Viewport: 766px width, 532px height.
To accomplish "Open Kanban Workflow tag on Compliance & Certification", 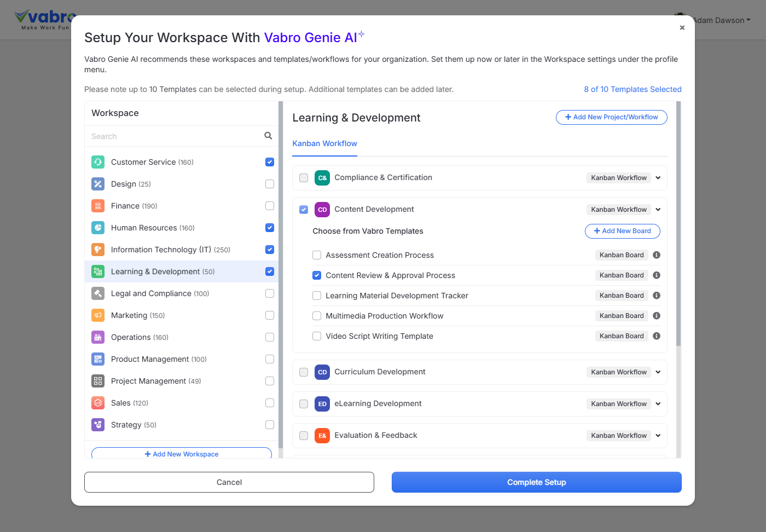I will (619, 178).
